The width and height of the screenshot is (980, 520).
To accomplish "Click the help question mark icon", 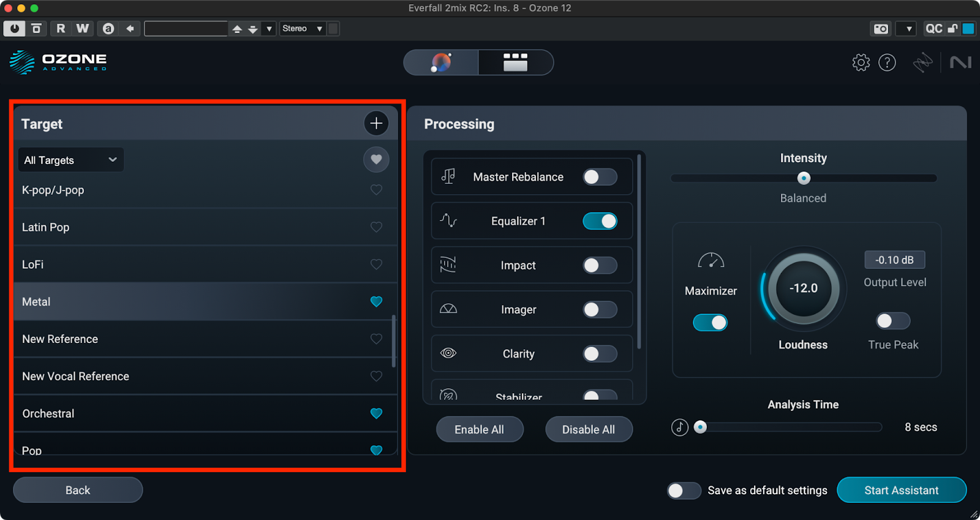I will click(x=887, y=62).
